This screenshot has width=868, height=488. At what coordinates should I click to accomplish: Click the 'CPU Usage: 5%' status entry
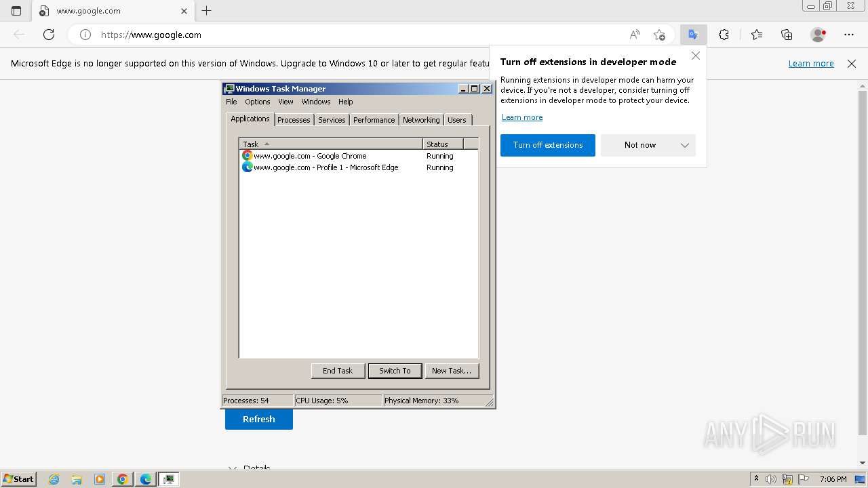coord(338,401)
